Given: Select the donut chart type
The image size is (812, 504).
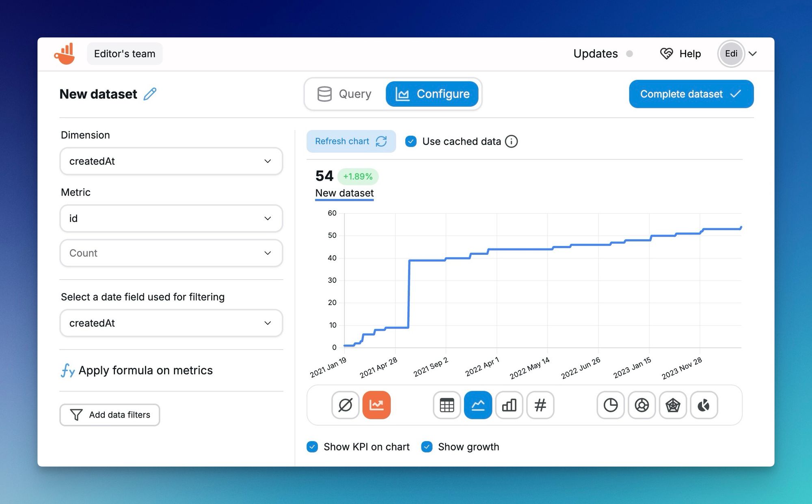Looking at the screenshot, I should [641, 405].
